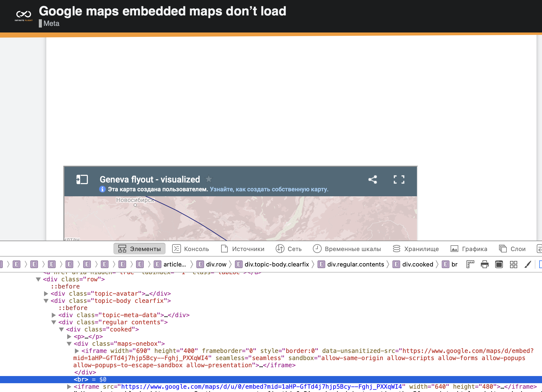Open the Консоль tab
The height and width of the screenshot is (392, 542).
[191, 249]
